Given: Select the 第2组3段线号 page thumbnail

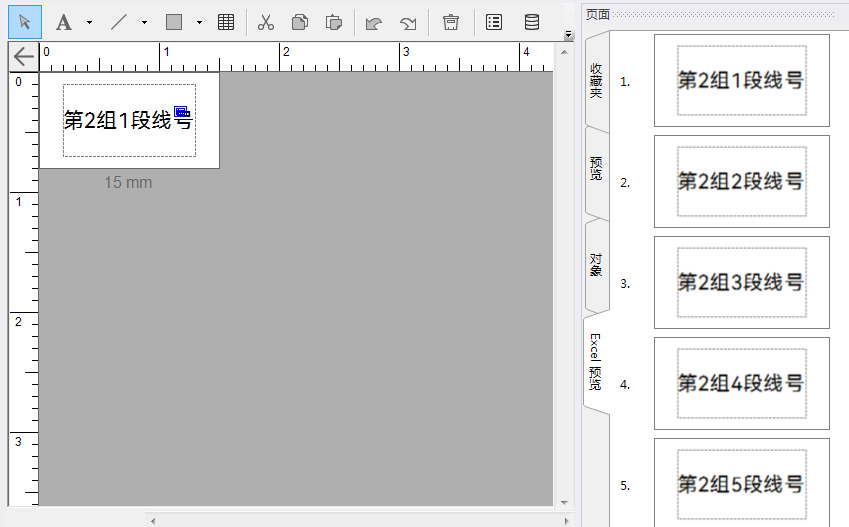Looking at the screenshot, I should (741, 282).
